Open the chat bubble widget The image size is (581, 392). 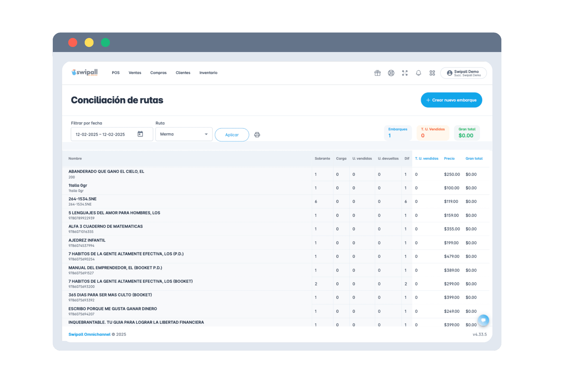point(483,320)
